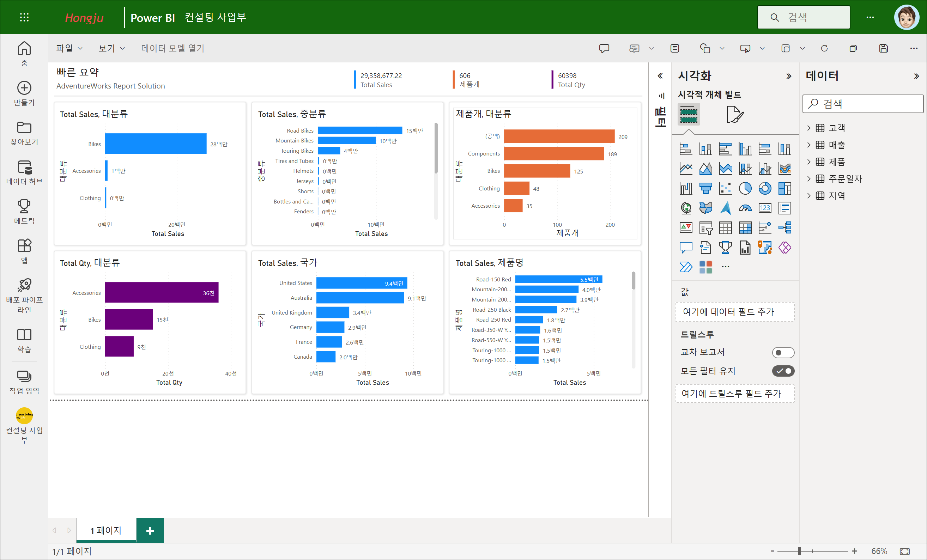Viewport: 927px width, 560px height.
Task: Click the save icon in toolbar
Action: (883, 48)
